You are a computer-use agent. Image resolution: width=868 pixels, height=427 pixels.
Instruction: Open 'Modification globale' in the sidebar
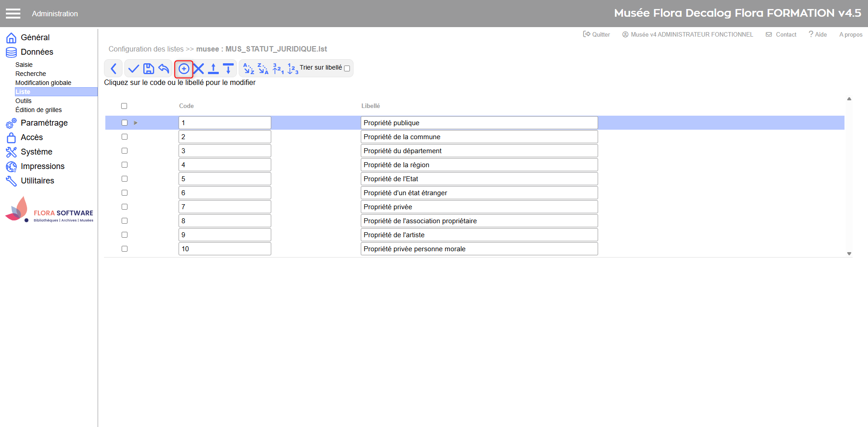coord(43,83)
